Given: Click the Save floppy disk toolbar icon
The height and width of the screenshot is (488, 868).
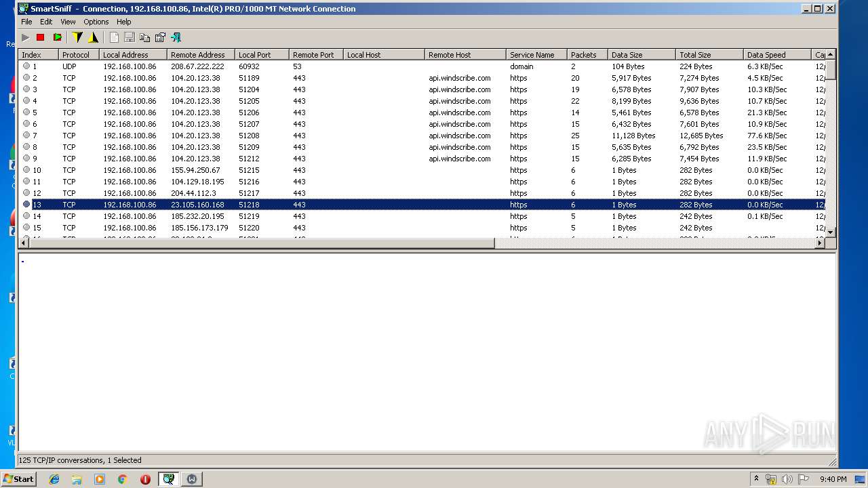Looking at the screenshot, I should 129,37.
